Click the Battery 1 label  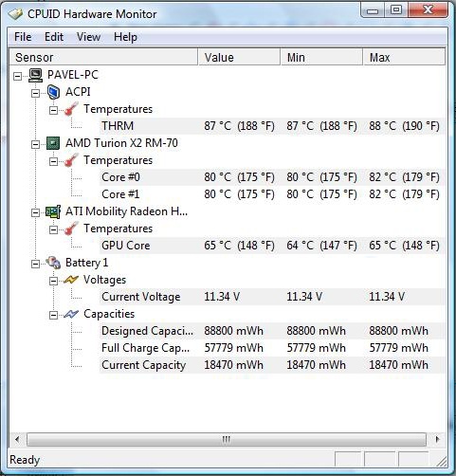tap(86, 263)
